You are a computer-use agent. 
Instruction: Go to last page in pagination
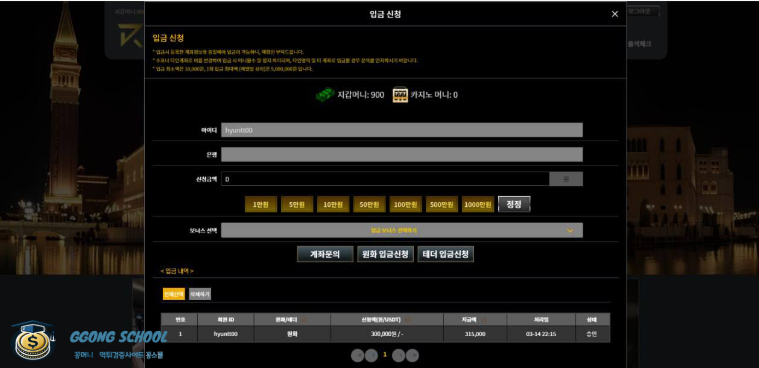pyautogui.click(x=412, y=355)
